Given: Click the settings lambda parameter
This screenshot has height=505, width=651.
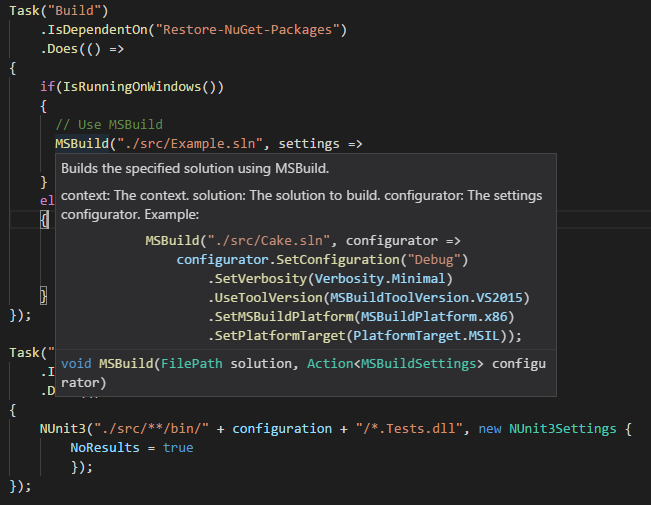Looking at the screenshot, I should click(309, 144).
